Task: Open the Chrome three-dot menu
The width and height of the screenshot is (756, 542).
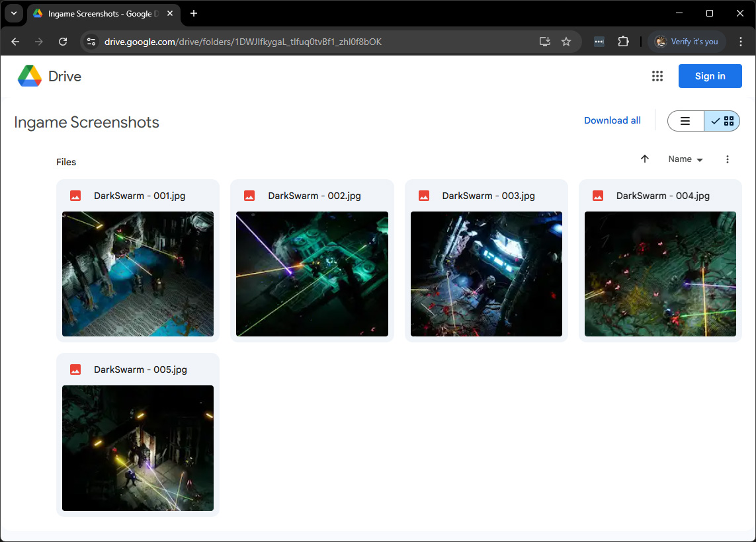Action: coord(741,42)
